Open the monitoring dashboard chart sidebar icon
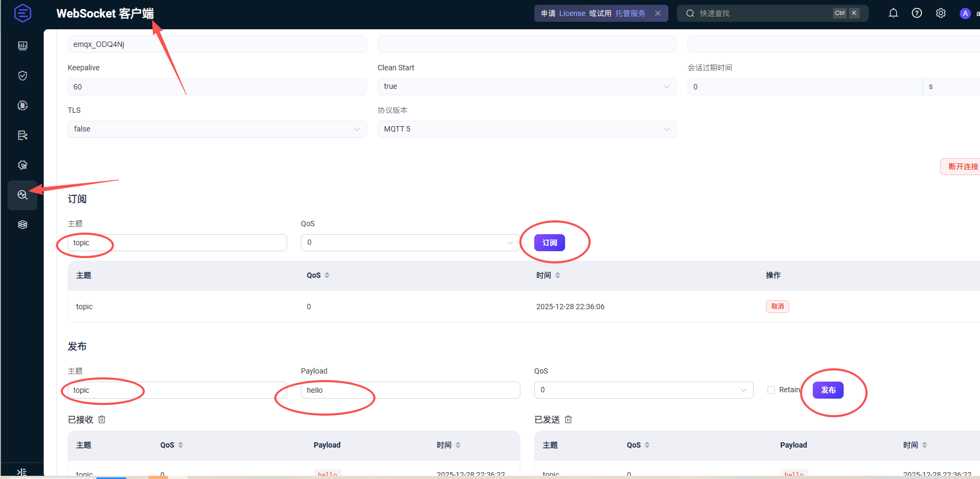 [x=22, y=46]
